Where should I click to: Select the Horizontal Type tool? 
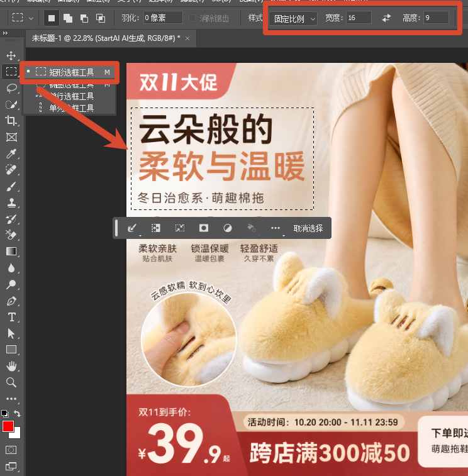[x=11, y=317]
